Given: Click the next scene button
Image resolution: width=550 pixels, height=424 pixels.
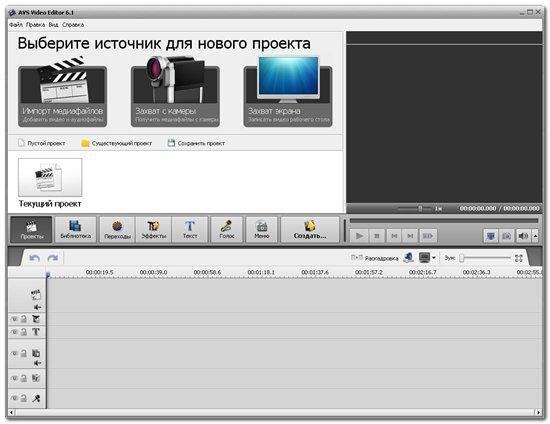Looking at the screenshot, I should coord(428,236).
